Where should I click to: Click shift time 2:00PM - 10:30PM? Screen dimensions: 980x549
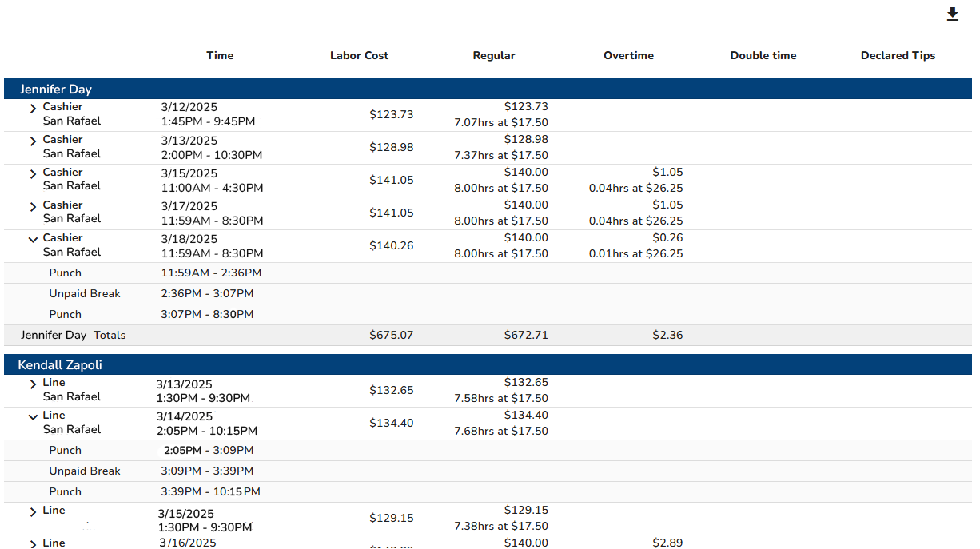click(x=212, y=155)
